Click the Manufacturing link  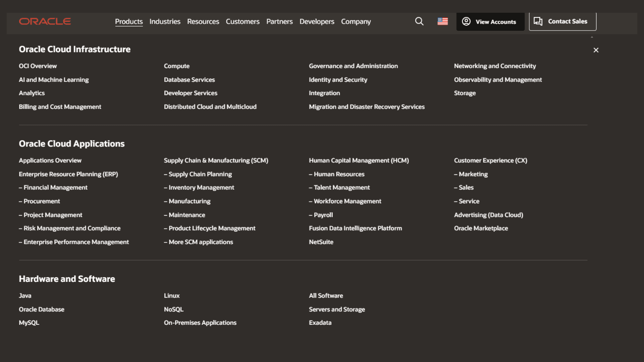[x=187, y=201]
